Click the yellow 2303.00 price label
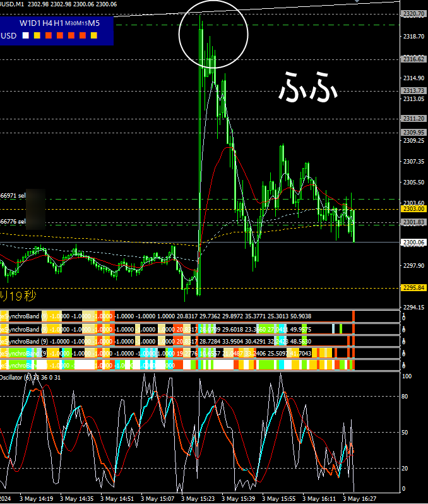The image size is (428, 504). [413, 209]
